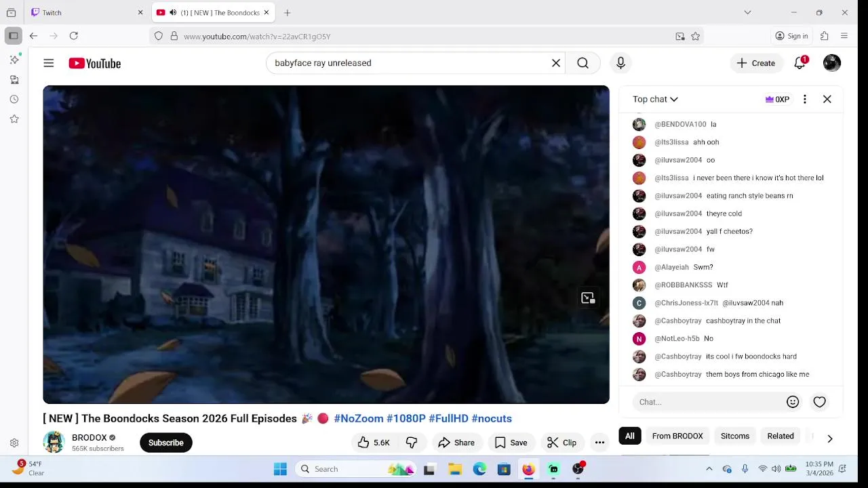Open File Explorer from the taskbar
The width and height of the screenshot is (868, 488).
455,469
